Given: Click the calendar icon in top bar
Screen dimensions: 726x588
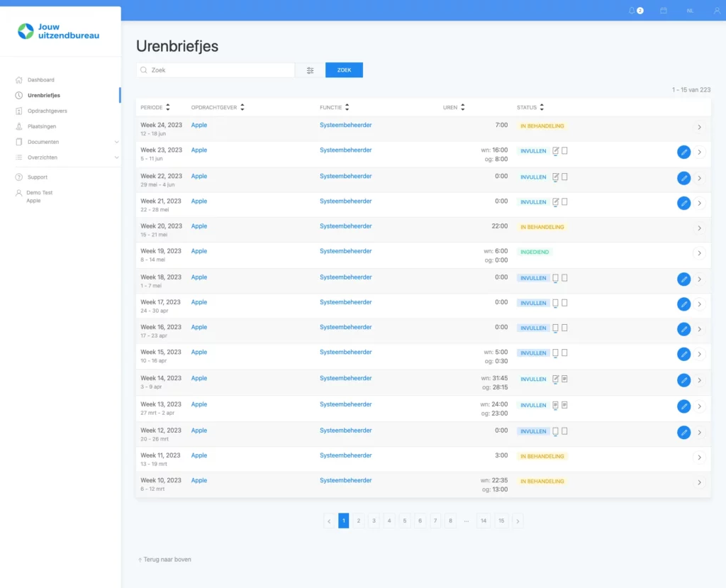Looking at the screenshot, I should tap(664, 11).
